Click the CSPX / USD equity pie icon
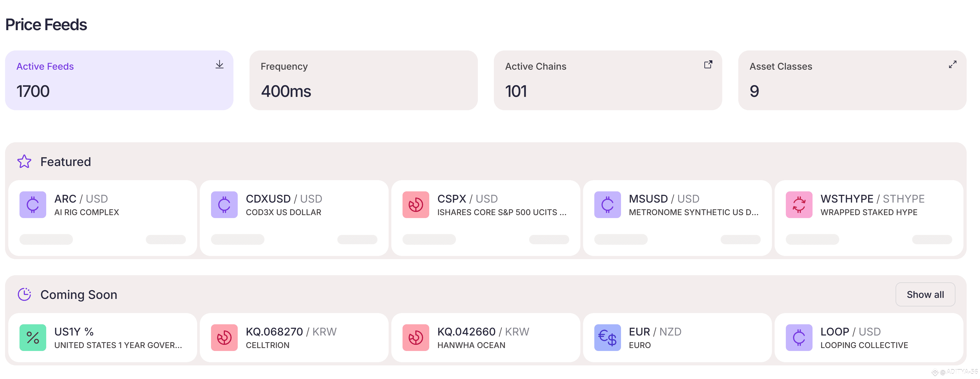 [416, 204]
